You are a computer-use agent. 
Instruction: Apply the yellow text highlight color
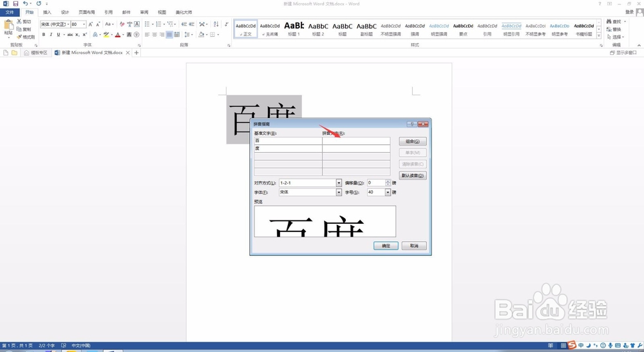pos(106,35)
